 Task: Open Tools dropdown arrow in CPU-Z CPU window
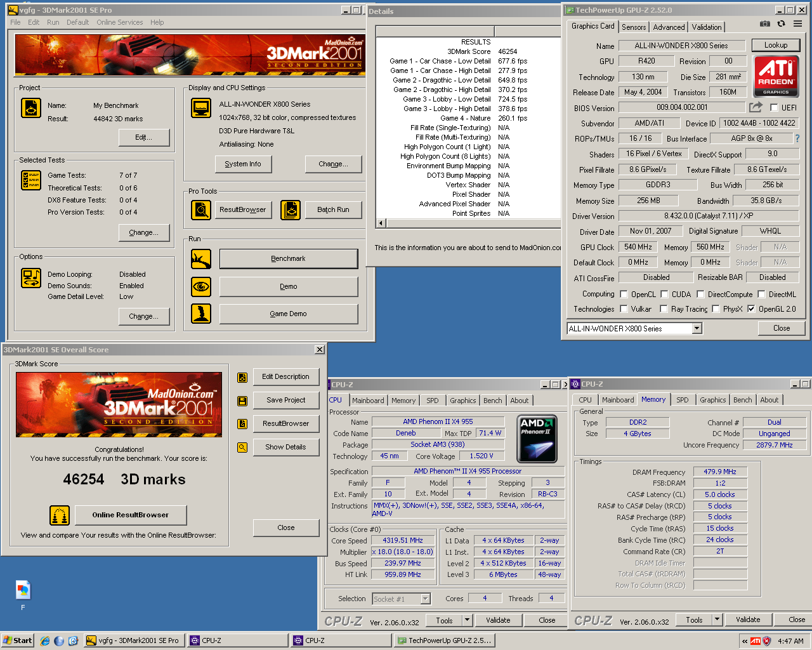468,620
